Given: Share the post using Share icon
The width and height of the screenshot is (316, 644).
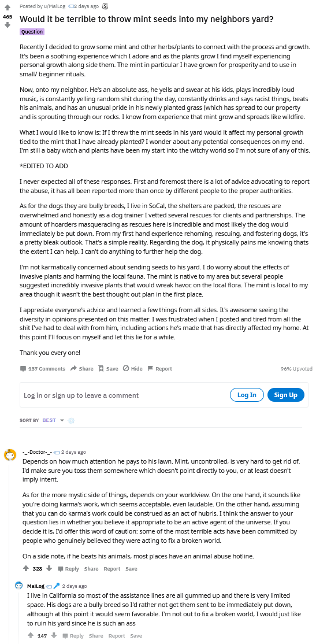Looking at the screenshot, I should [x=81, y=368].
